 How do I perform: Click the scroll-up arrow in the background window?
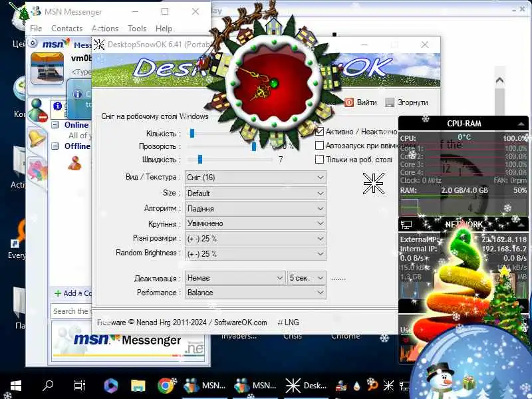coord(499,80)
